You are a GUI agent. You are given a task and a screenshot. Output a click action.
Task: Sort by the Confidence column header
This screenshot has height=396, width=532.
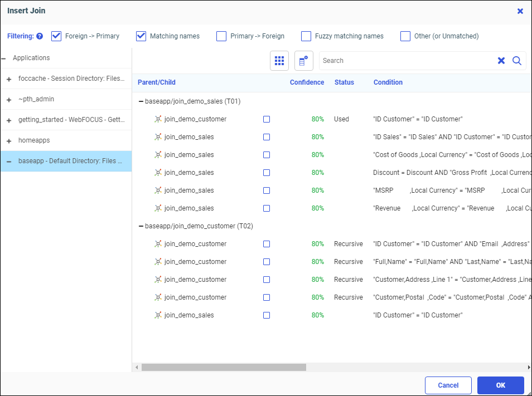click(307, 82)
